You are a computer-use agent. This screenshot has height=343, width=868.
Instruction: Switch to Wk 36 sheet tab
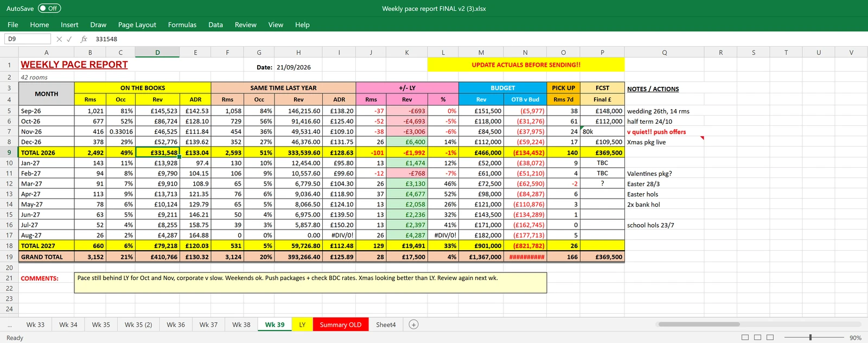pyautogui.click(x=176, y=325)
